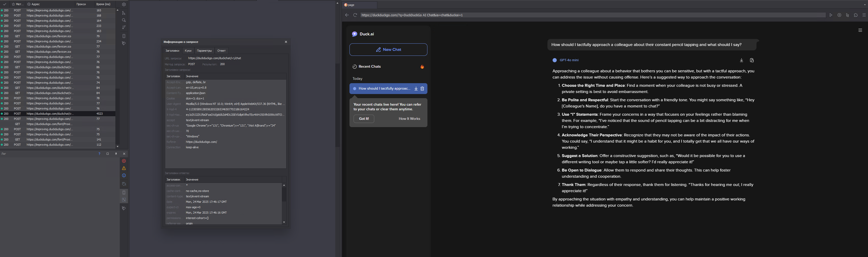Click the Got It! button

[364, 119]
